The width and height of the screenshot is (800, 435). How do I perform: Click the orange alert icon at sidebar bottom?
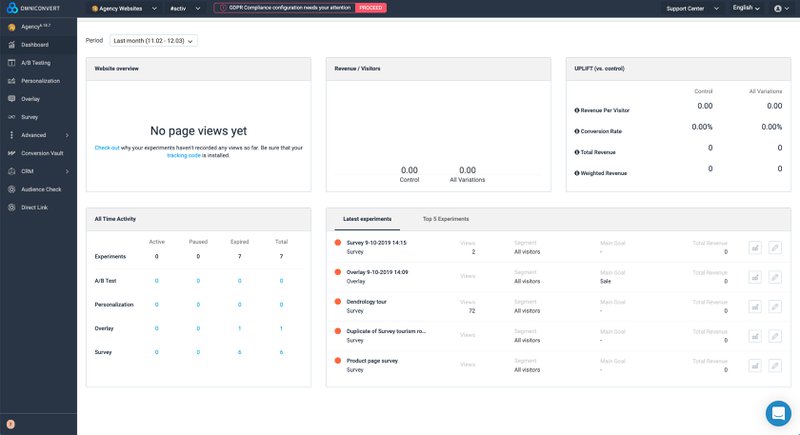pos(10,424)
